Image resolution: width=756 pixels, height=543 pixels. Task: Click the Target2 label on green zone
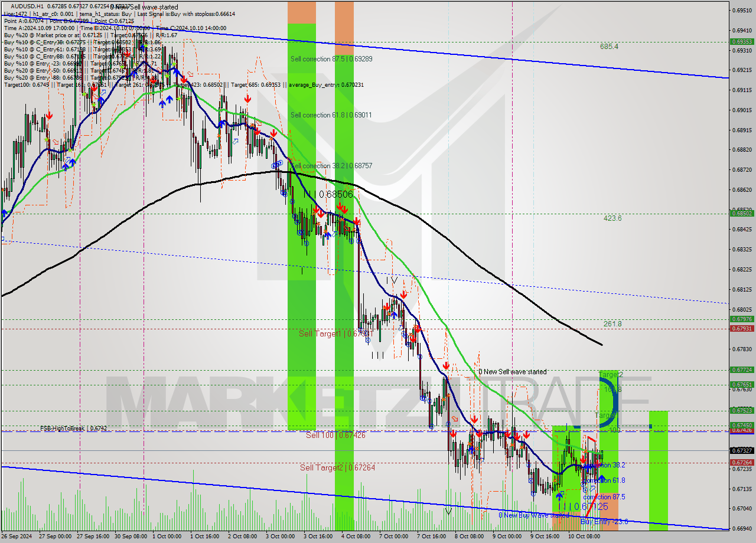611,375
